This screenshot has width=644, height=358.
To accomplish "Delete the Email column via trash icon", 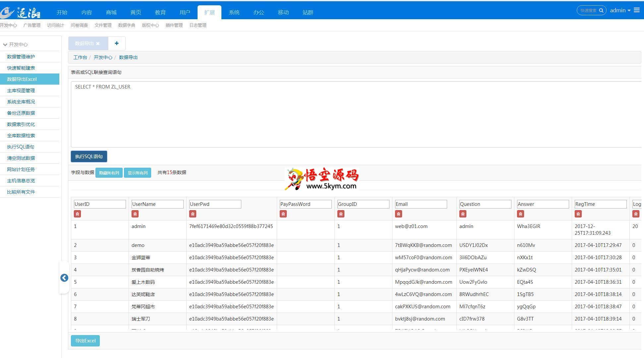I will pos(398,214).
